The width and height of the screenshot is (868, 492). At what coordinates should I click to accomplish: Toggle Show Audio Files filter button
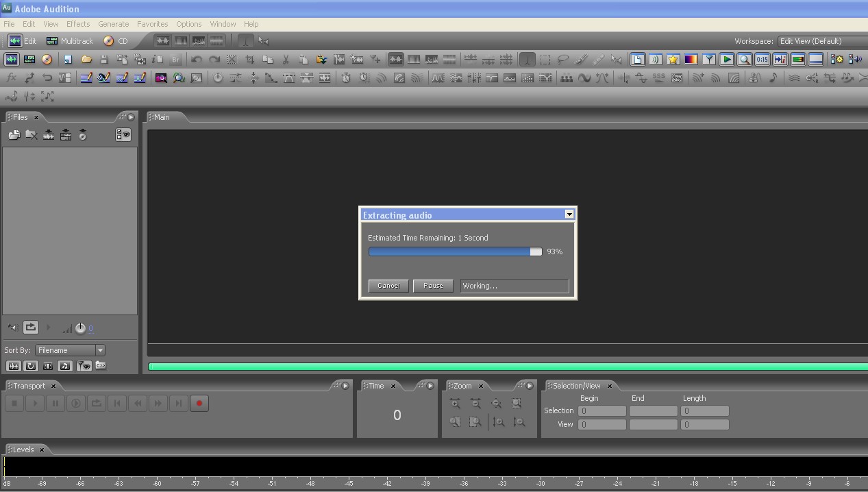point(13,366)
